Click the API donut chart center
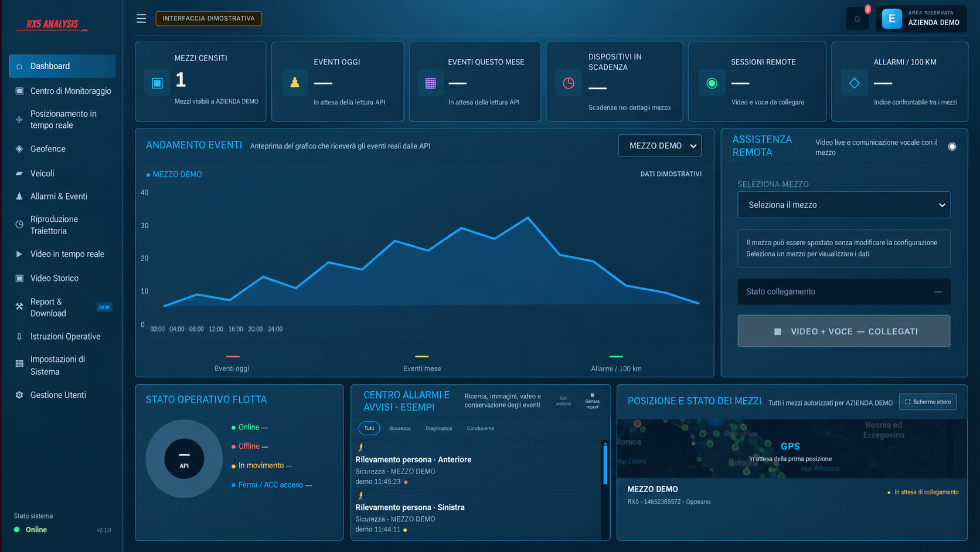This screenshot has width=980, height=552. click(x=184, y=459)
